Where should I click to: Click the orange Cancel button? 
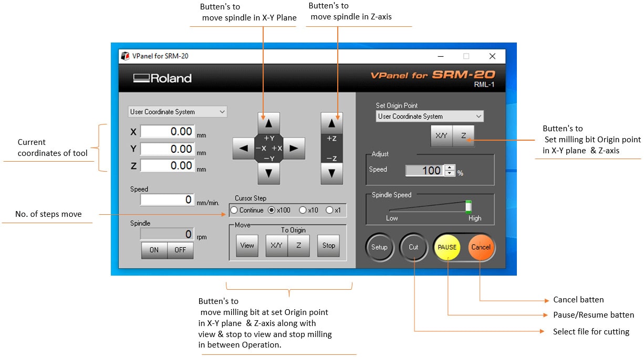point(481,247)
